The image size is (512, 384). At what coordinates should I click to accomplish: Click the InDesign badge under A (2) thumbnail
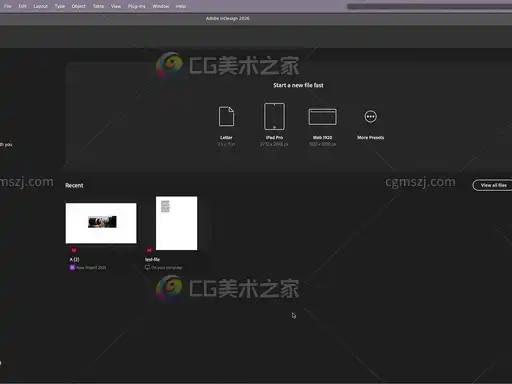click(x=74, y=250)
